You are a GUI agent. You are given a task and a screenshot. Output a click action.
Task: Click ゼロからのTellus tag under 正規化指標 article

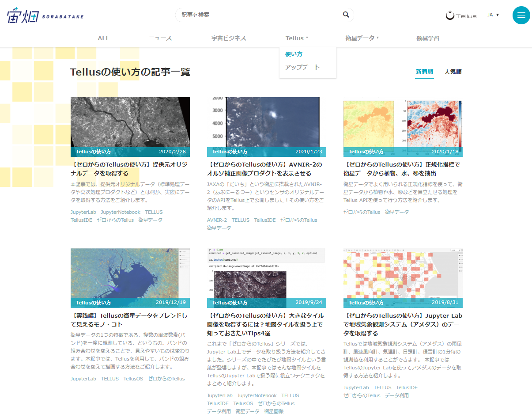(x=362, y=212)
